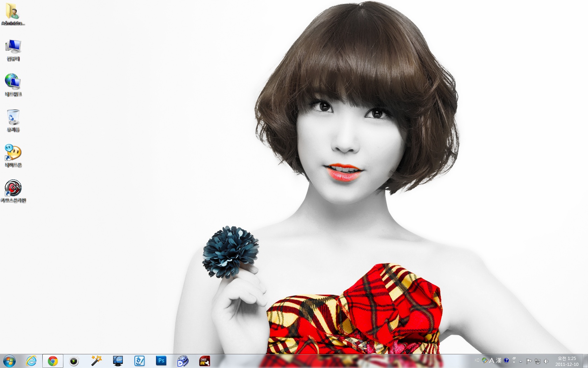Screen dimensions: 588x368
Task: Launch the Hangul word processor taskbar icon
Action: (140, 361)
